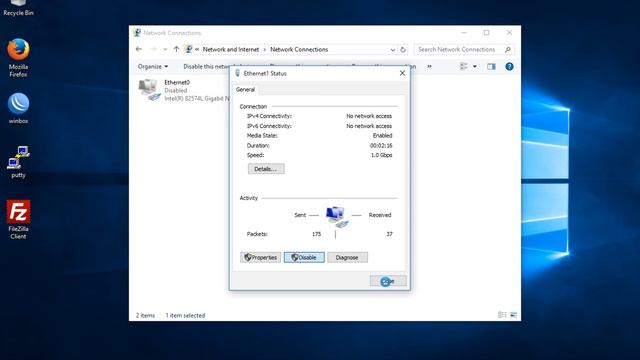Viewport: 640px width, 360px height.
Task: Open the FileZilla Client desktop shortcut
Action: (x=18, y=219)
